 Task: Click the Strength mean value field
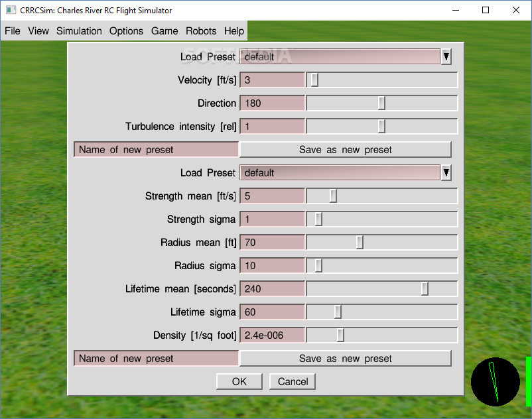273,196
